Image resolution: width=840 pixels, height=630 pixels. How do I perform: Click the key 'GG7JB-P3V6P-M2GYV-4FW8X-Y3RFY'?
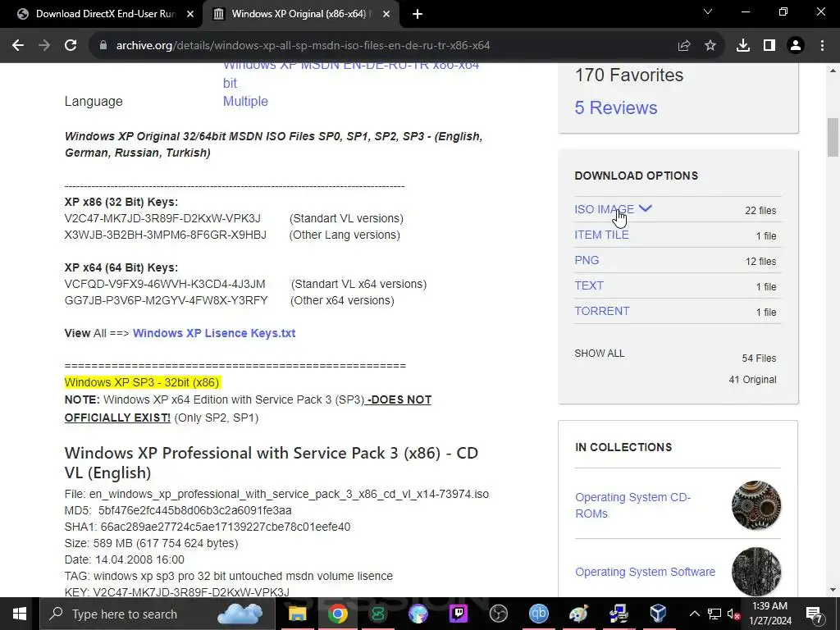point(166,300)
